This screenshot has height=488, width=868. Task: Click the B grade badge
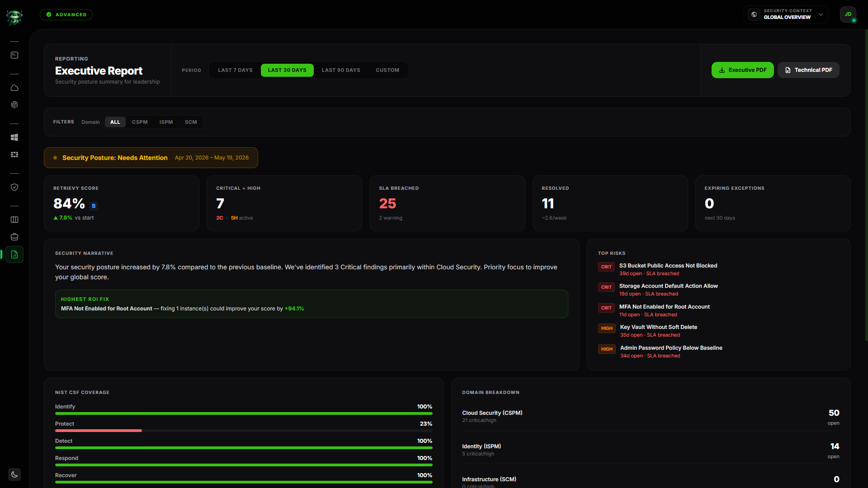coord(94,206)
